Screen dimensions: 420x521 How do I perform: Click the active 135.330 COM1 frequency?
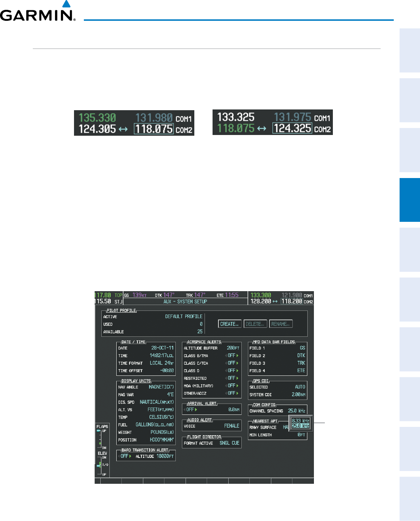click(97, 118)
